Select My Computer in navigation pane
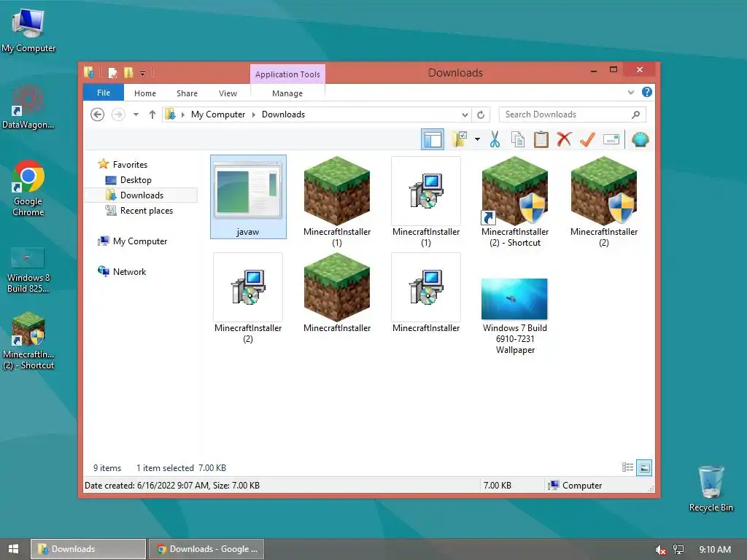The image size is (747, 560). (x=139, y=241)
